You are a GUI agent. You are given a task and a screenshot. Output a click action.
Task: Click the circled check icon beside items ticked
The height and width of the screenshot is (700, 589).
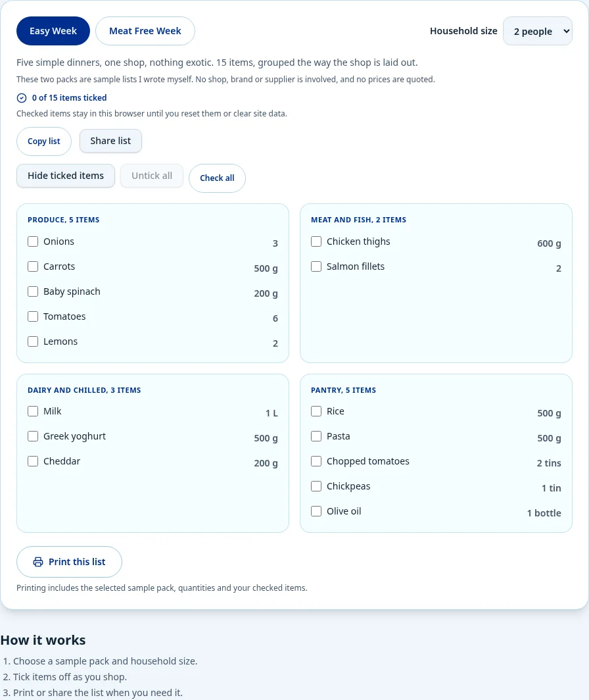pos(22,98)
